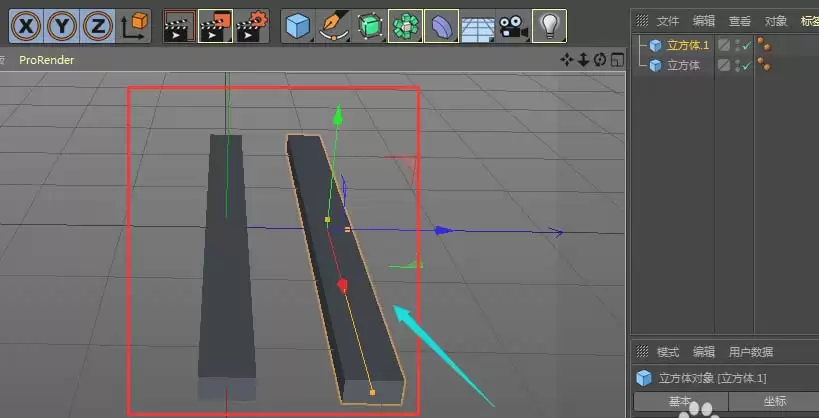Screen dimensions: 819x418
Task: Open the 模式 menu in Attribute Manager
Action: tap(668, 352)
